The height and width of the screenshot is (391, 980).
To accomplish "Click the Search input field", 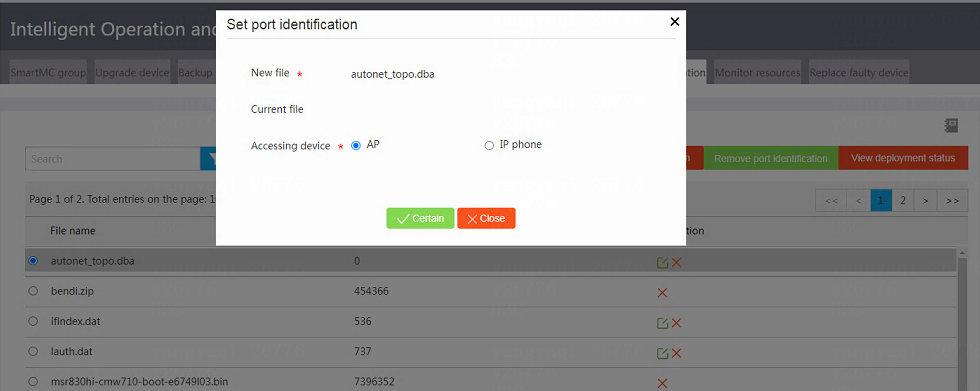I will point(112,159).
